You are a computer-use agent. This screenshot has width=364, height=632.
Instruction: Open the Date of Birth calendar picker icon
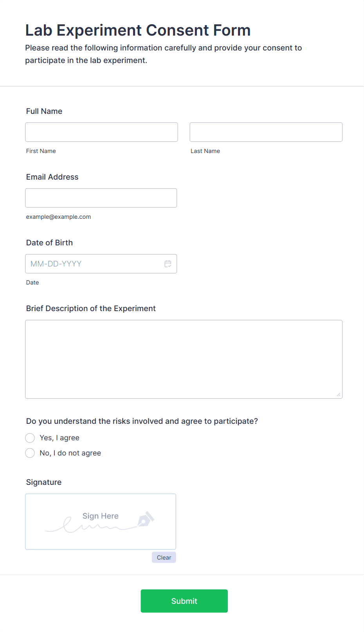point(168,264)
